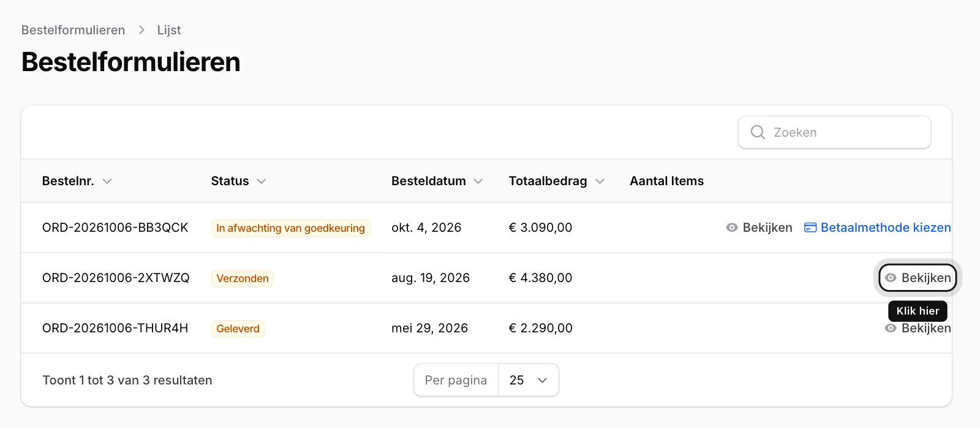
Task: Go to the Bestelformulieren breadcrumb
Action: click(73, 30)
